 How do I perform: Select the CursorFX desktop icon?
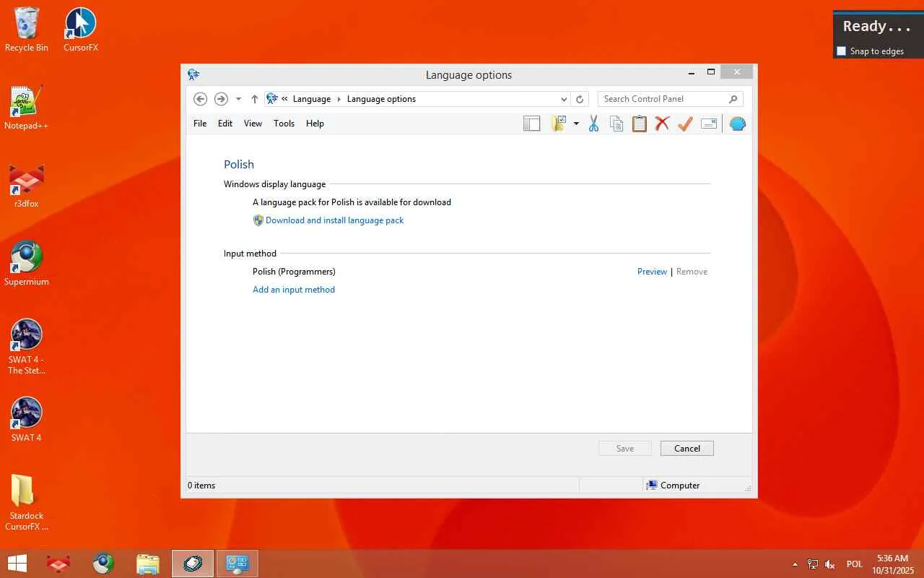click(81, 30)
